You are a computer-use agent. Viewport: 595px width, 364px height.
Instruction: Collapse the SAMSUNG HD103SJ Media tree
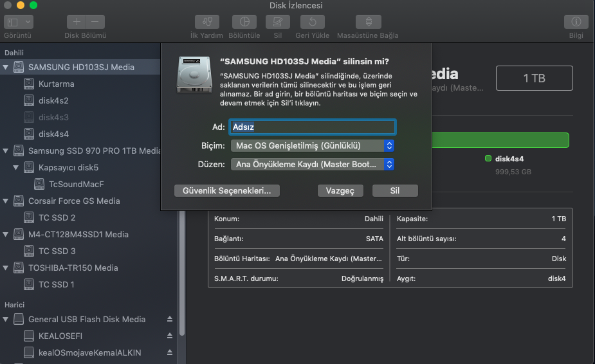click(x=6, y=67)
